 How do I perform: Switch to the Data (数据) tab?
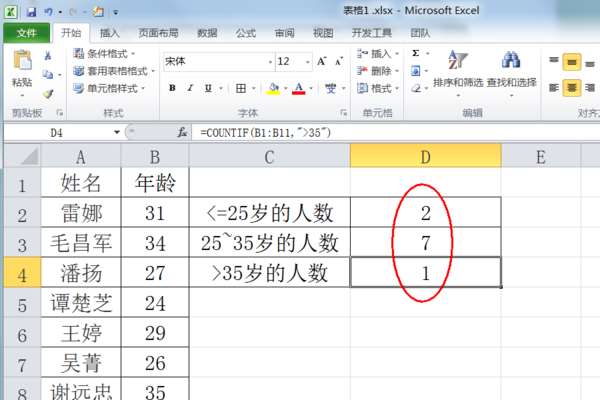pyautogui.click(x=207, y=33)
